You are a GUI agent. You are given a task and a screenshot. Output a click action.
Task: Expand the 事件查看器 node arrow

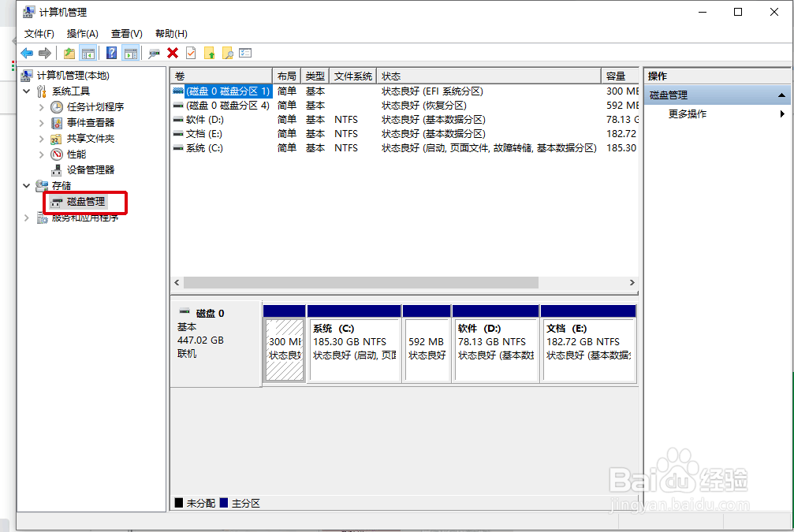coord(42,123)
